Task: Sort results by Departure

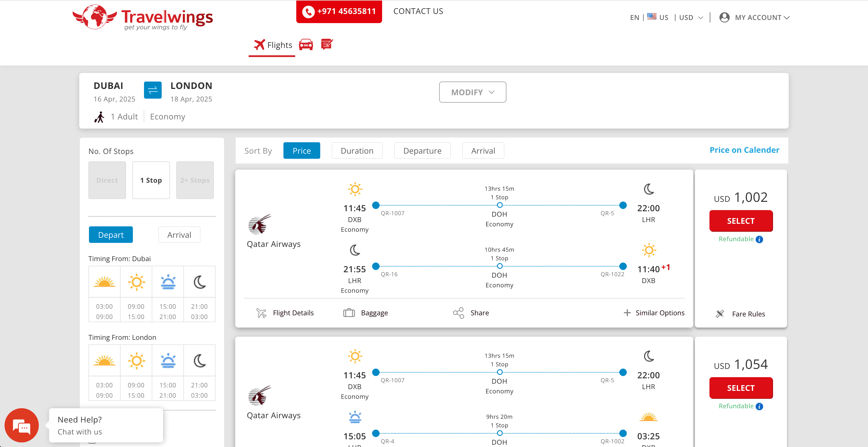Action: (422, 151)
